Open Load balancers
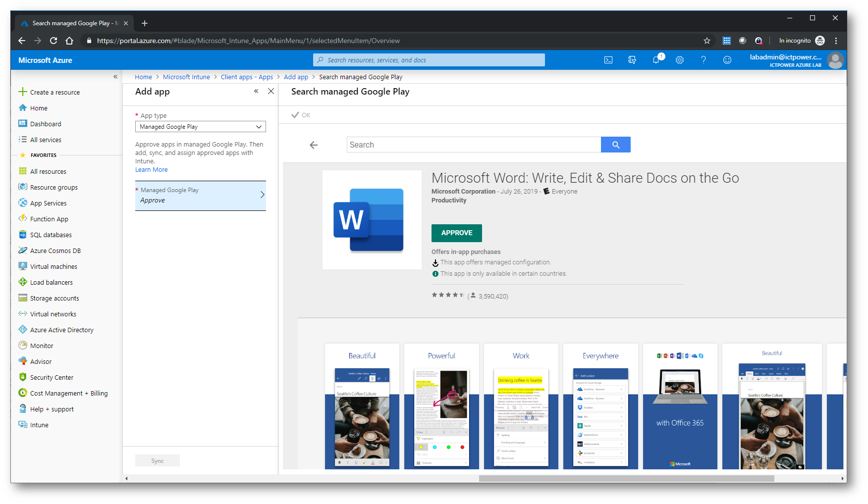The image size is (868, 504). (46, 282)
